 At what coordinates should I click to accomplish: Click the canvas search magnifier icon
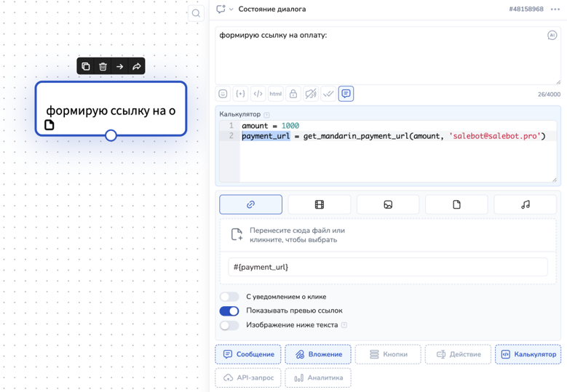[196, 13]
